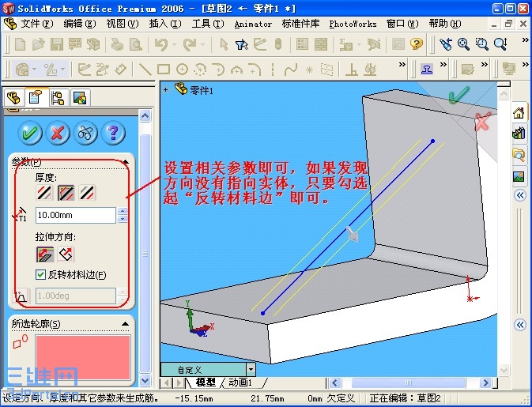Switch to the 模型 bottom tab

coord(206,383)
